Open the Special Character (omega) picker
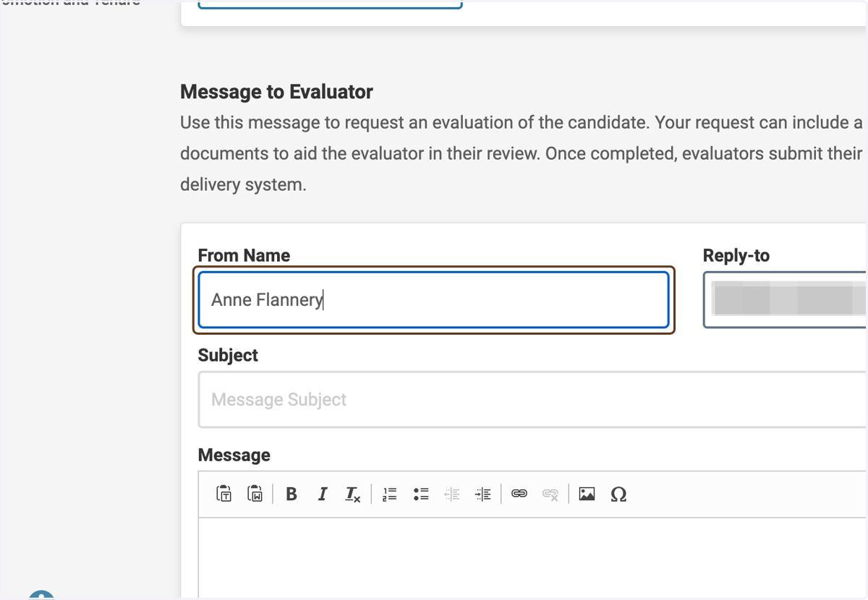This screenshot has height=600, width=868. coord(618,494)
